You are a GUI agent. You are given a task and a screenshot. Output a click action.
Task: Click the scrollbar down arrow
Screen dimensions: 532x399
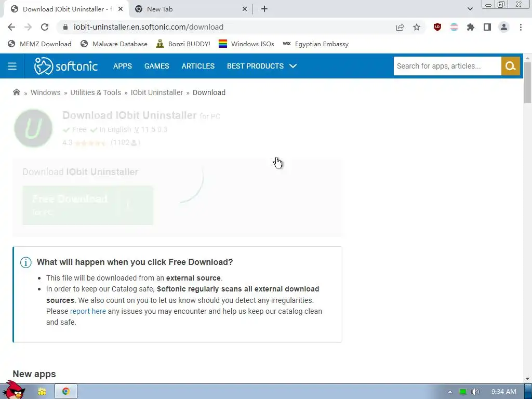(x=528, y=379)
